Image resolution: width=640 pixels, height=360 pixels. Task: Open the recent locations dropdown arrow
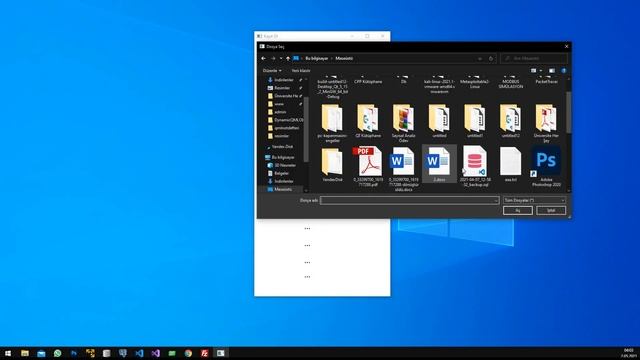pos(281,58)
